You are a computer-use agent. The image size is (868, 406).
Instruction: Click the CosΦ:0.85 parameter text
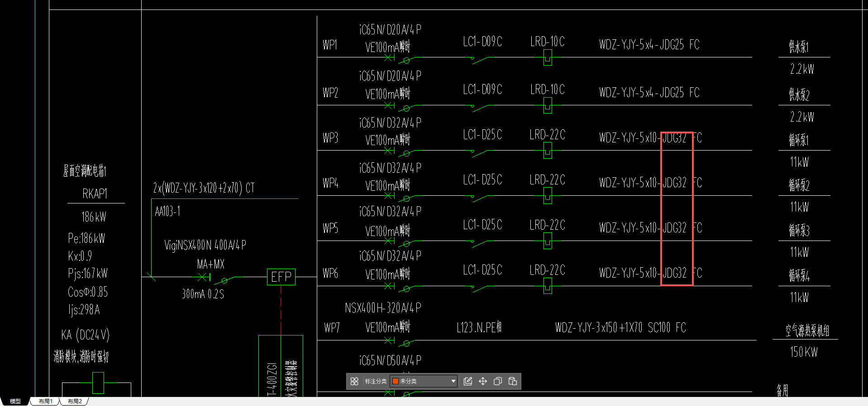88,292
